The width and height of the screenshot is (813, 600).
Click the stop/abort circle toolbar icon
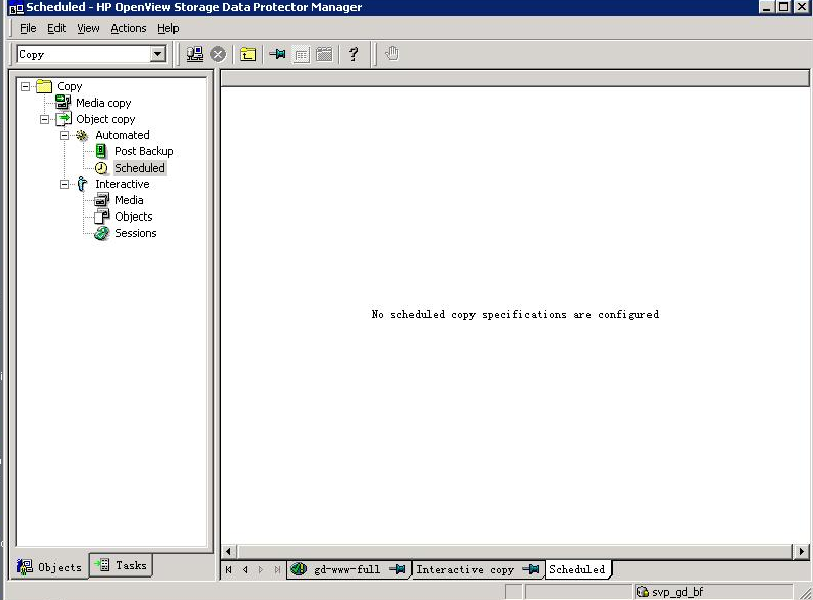[218, 54]
